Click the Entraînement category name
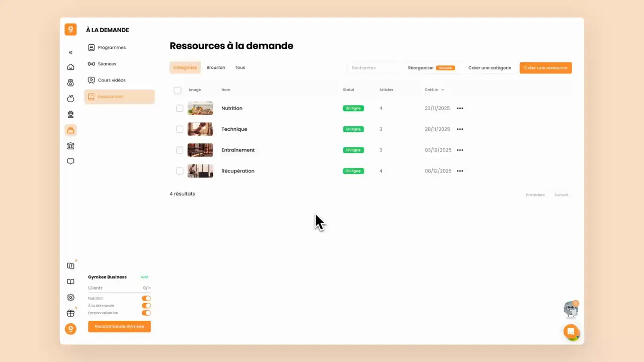This screenshot has width=644, height=362. [x=238, y=150]
